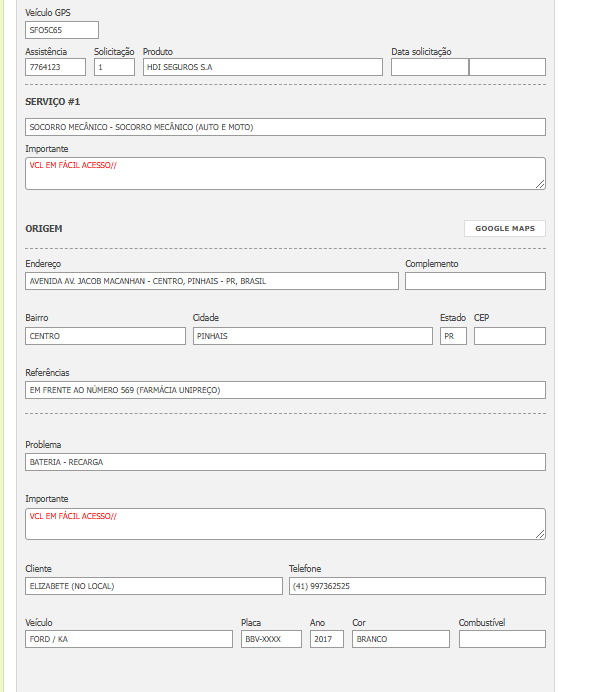Click the Cor field showing Branco
Screen dimensions: 601x692
click(400, 639)
